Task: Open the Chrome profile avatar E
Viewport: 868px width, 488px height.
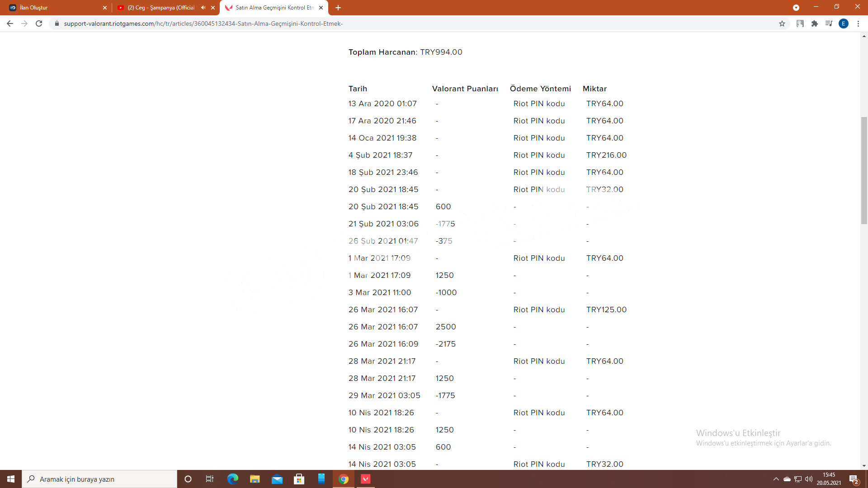Action: 844,23
